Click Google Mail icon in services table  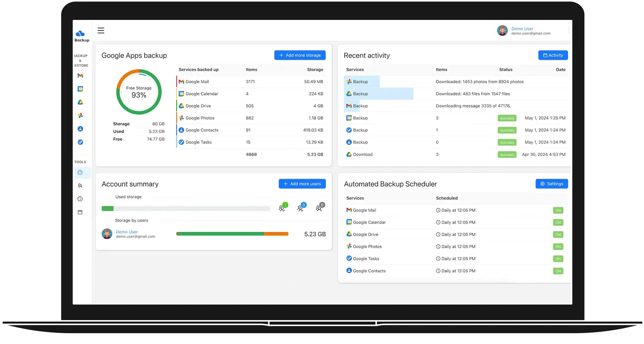[181, 82]
